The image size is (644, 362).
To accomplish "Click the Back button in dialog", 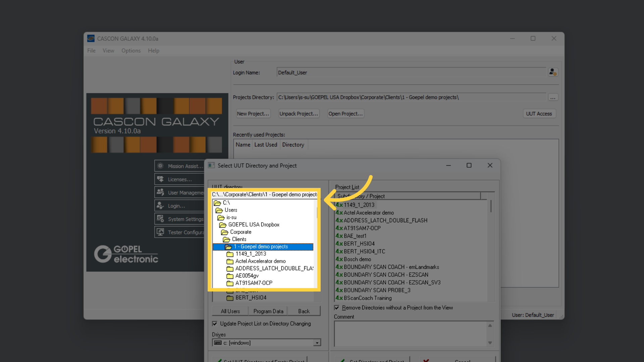I will click(304, 311).
